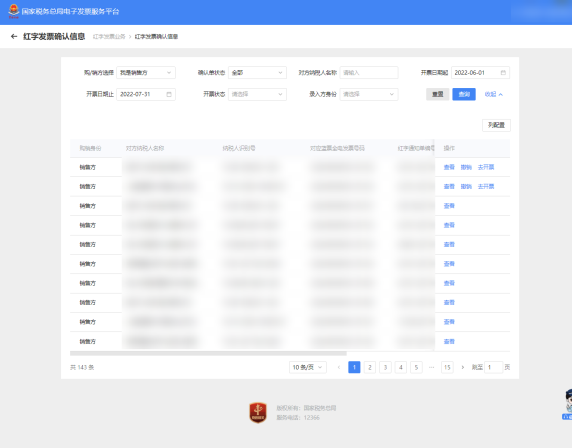Image resolution: width=572 pixels, height=448 pixels.
Task: Expand the 确认单状态 dropdown showing 全部
Action: pyautogui.click(x=257, y=73)
